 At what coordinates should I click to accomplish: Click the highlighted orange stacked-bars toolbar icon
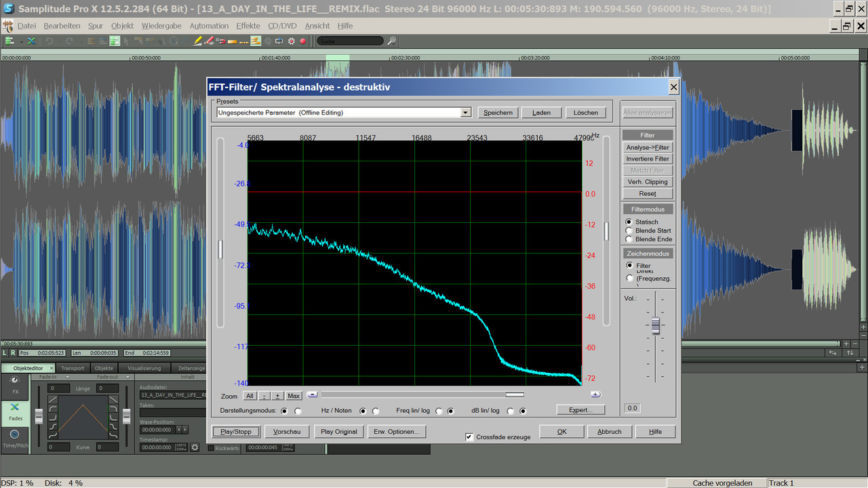tap(256, 41)
